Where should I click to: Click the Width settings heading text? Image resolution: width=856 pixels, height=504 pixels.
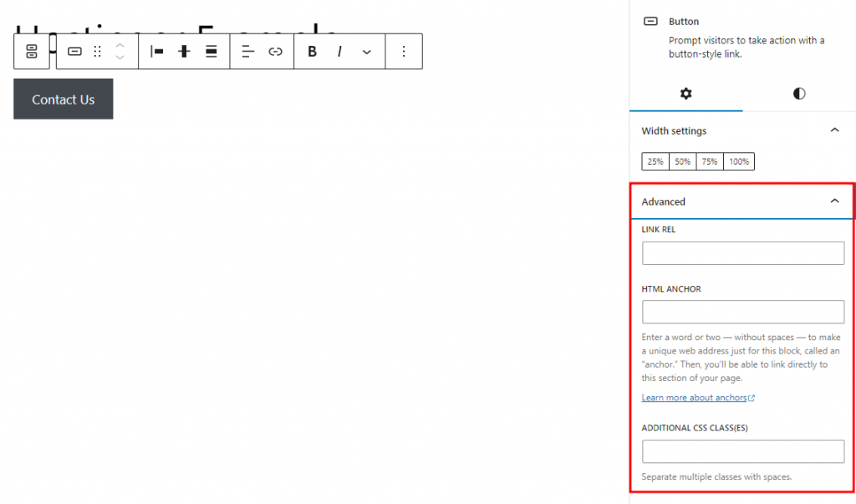[674, 131]
